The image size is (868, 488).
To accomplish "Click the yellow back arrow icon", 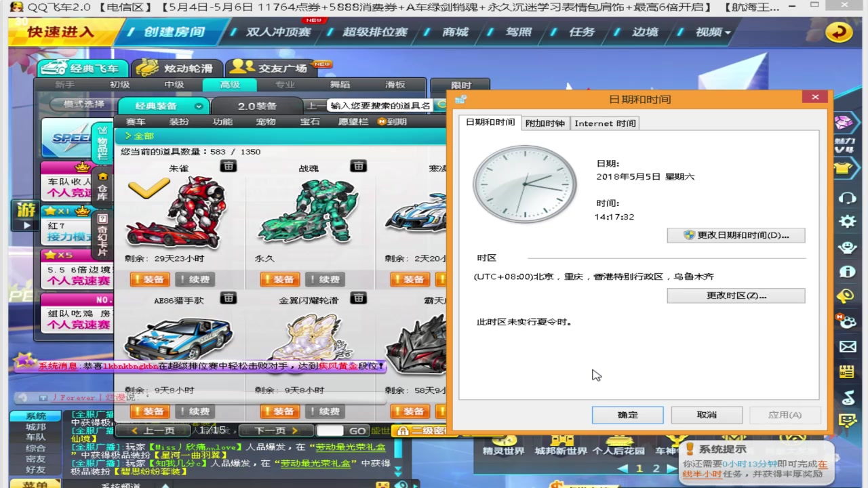I will 839,32.
